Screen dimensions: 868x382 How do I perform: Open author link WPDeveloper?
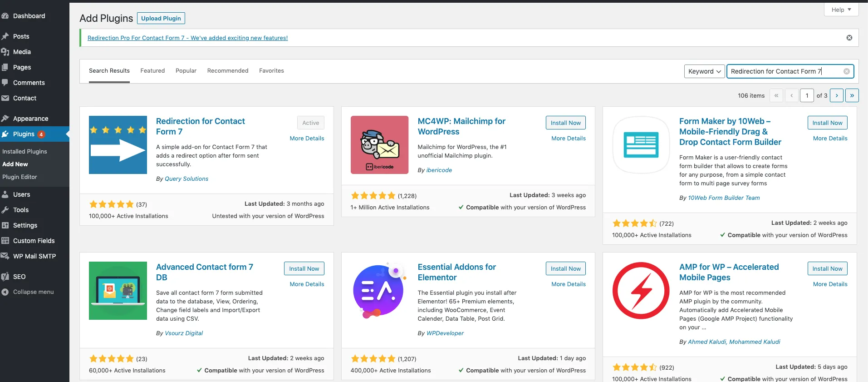point(445,333)
